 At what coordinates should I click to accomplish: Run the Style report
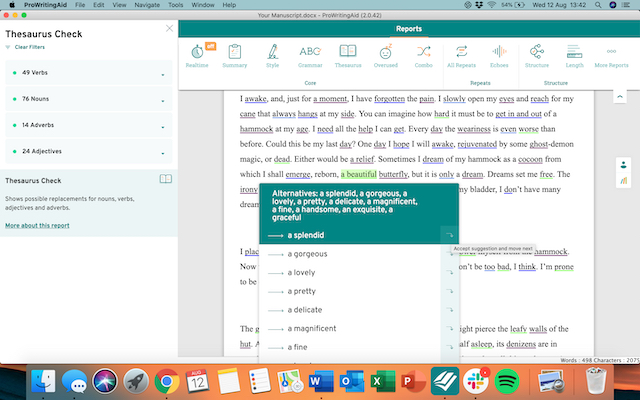[x=272, y=56]
